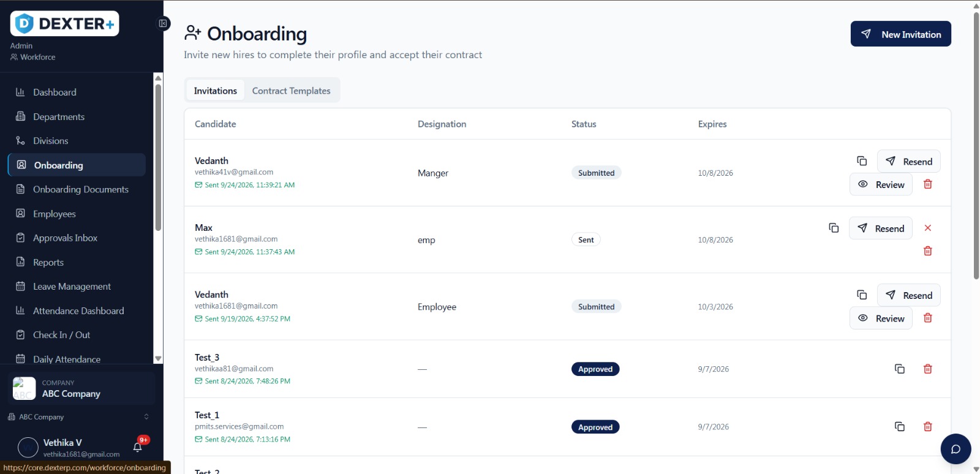Open Reports in sidebar
This screenshot has height=474, width=980.
(x=77, y=263)
